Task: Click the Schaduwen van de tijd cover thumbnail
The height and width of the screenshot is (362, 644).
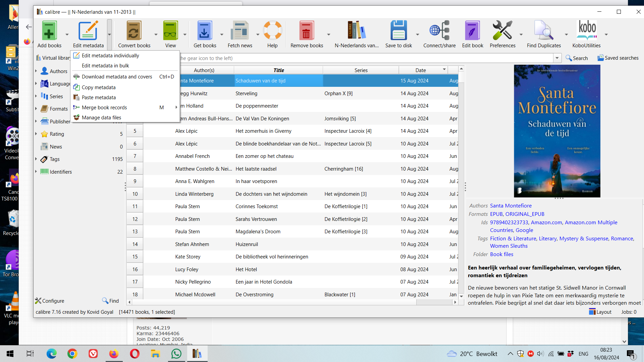Action: (557, 131)
